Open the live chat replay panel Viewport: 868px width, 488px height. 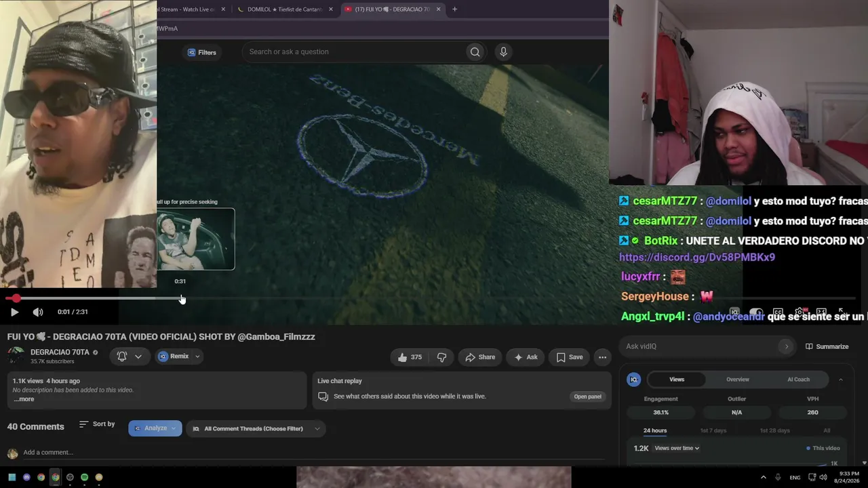point(588,396)
